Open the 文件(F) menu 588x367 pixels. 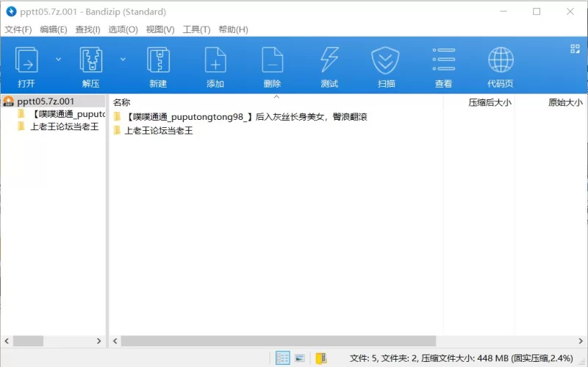tap(18, 29)
